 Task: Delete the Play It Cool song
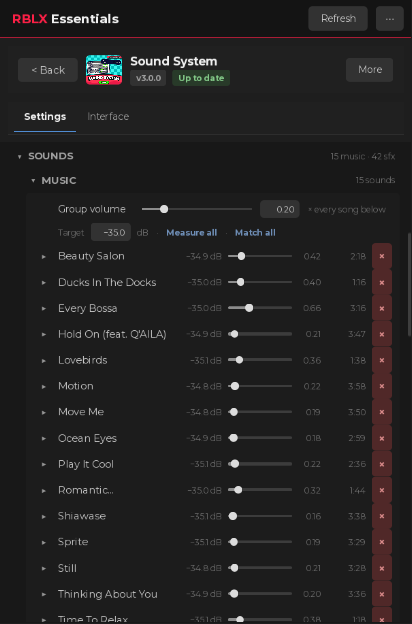click(382, 464)
